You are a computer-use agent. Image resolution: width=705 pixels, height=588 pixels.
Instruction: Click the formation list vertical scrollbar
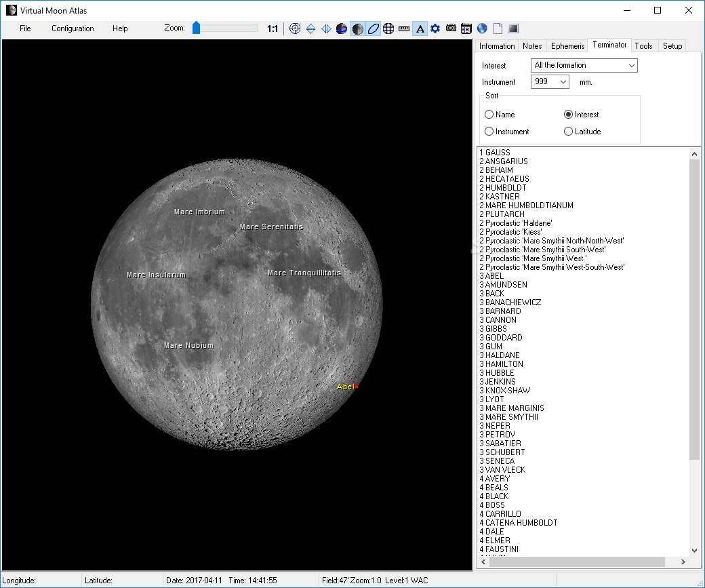point(694,309)
